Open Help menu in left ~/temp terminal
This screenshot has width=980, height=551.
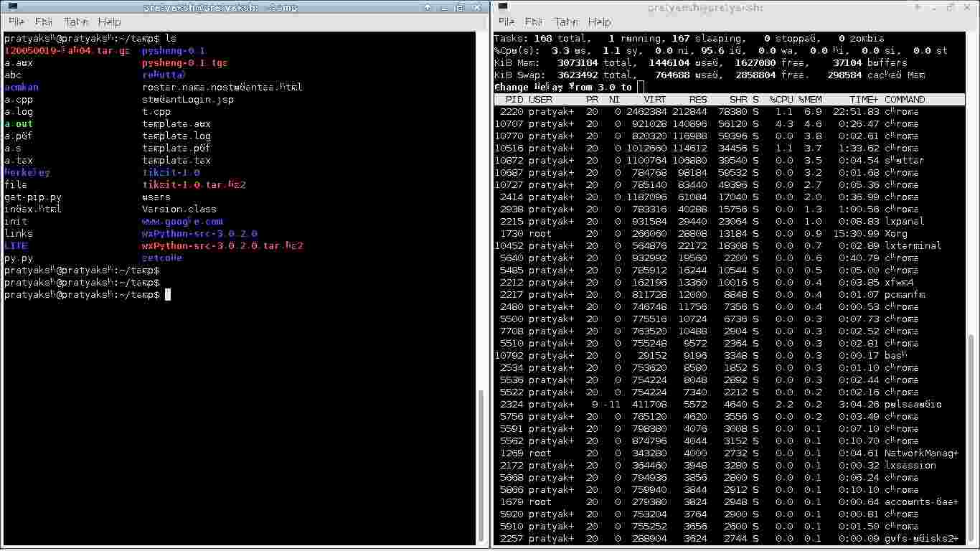(110, 22)
